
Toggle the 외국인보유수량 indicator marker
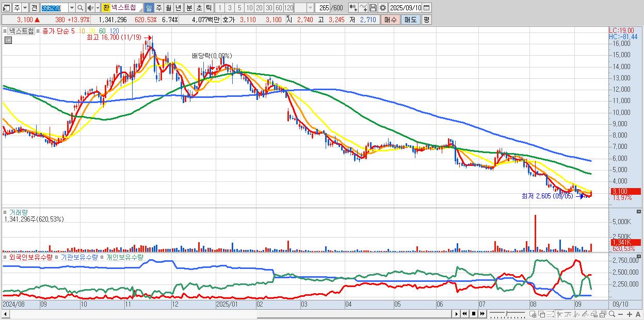pyautogui.click(x=6, y=257)
